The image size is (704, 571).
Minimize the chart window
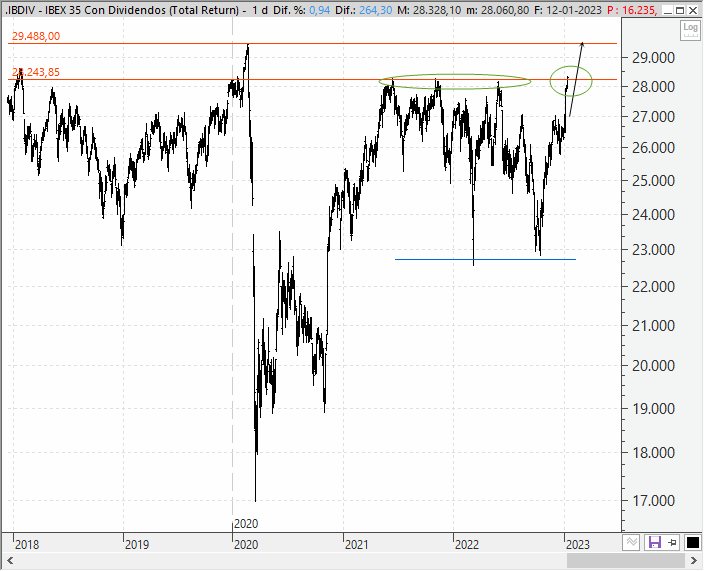click(668, 10)
